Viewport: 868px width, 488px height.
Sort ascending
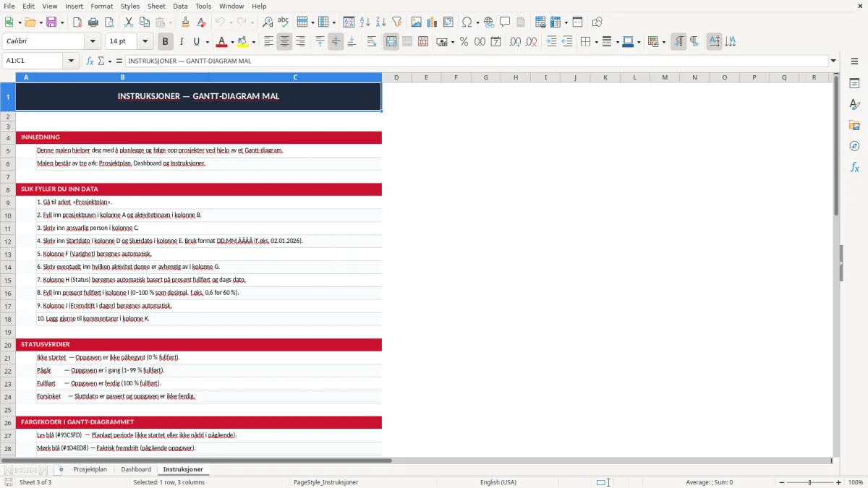pyautogui.click(x=365, y=22)
